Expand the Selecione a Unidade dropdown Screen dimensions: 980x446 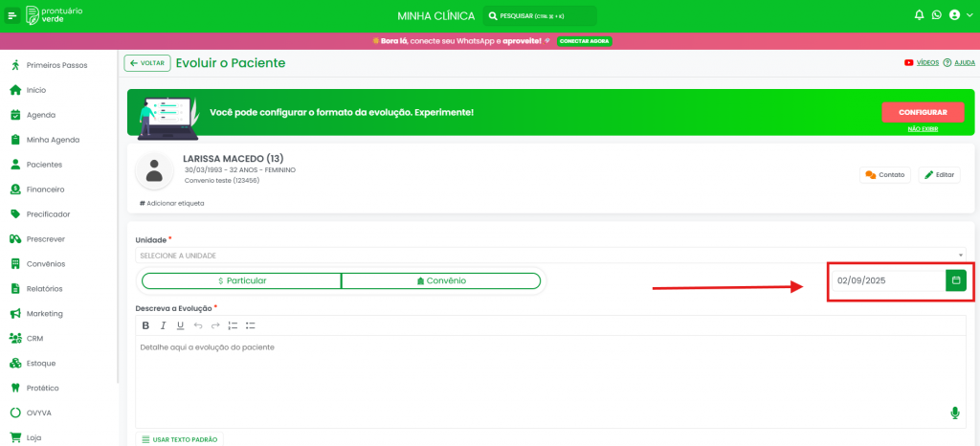(x=550, y=256)
